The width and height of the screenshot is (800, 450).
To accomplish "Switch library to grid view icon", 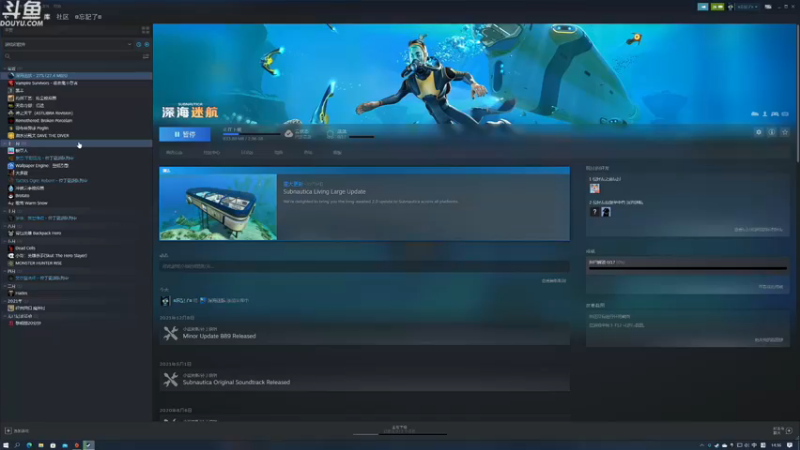I will tap(145, 30).
